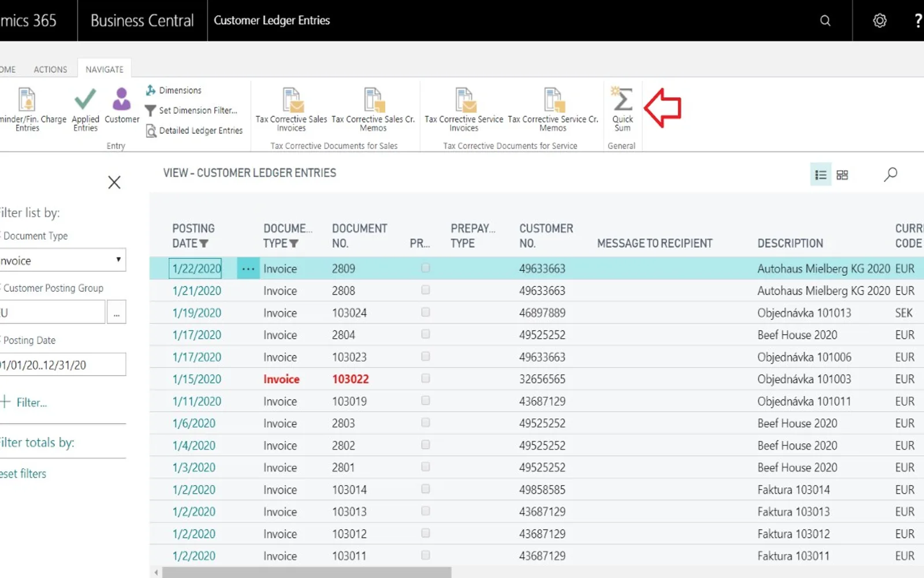Sort by Message to Recipient column

(654, 243)
